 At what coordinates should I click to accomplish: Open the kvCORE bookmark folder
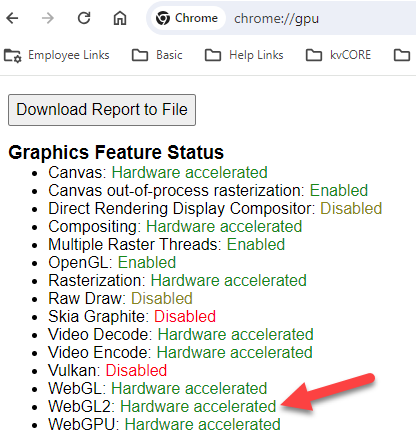338,55
